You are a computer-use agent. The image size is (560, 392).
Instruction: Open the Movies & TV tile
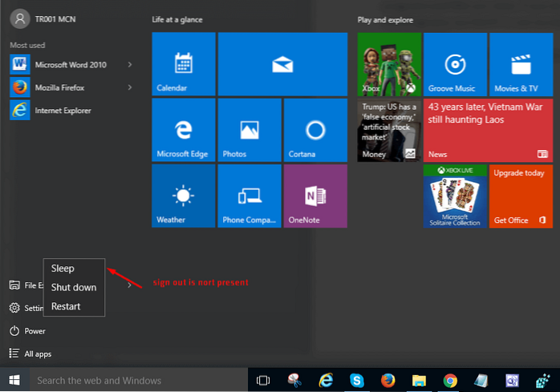coord(521,63)
